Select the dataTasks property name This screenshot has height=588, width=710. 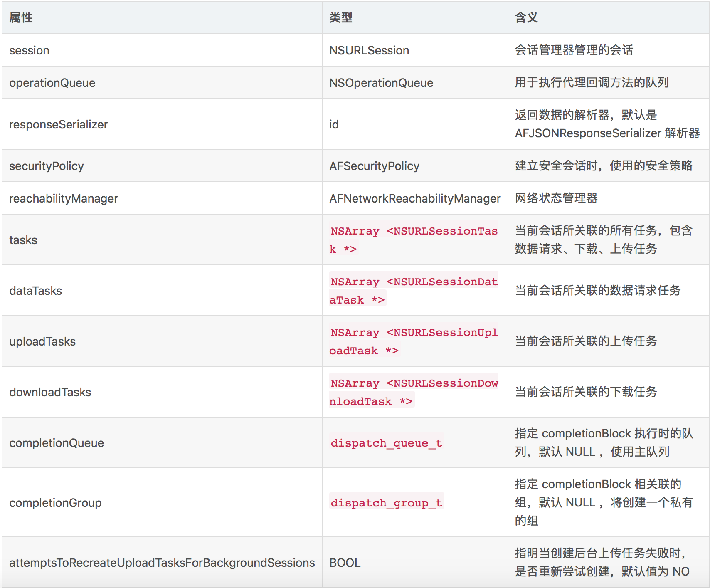(x=36, y=291)
